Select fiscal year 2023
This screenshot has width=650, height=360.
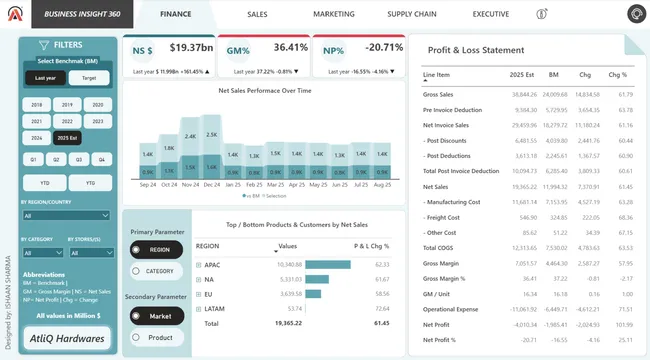(98, 122)
